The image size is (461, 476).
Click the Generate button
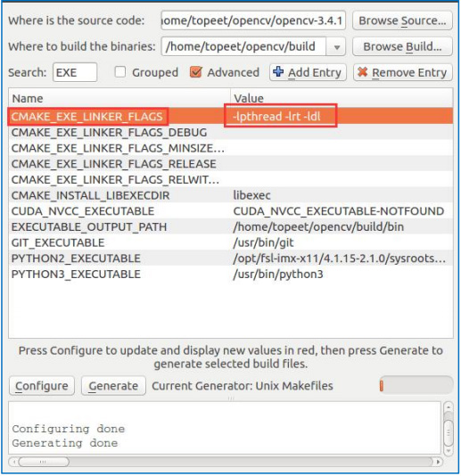coord(113,386)
